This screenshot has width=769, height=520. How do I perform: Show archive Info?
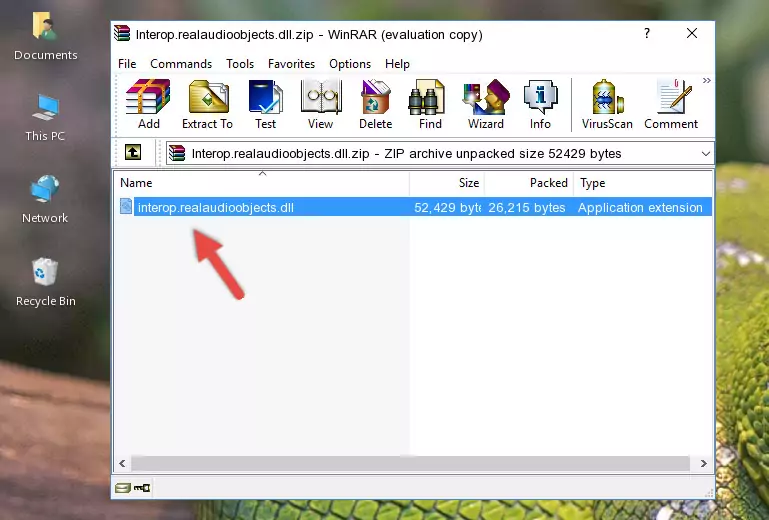tap(540, 104)
